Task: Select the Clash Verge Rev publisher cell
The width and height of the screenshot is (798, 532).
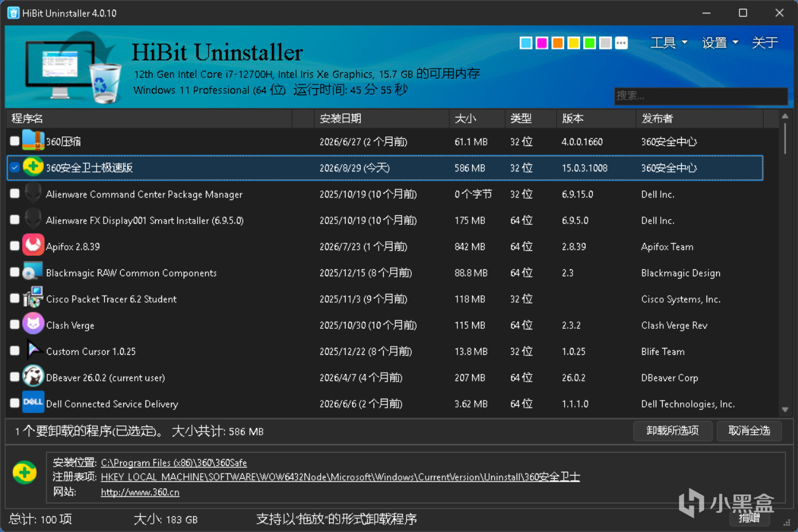Action: click(674, 325)
